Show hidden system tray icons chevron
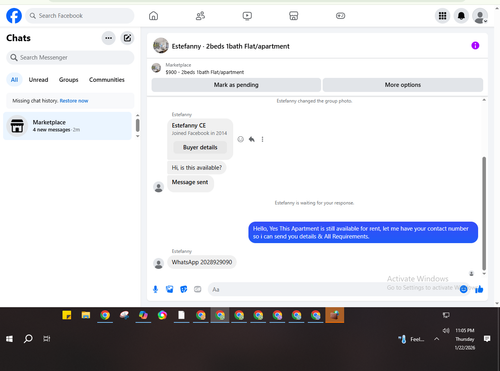Viewport: 500px width, 371px height. (x=436, y=339)
